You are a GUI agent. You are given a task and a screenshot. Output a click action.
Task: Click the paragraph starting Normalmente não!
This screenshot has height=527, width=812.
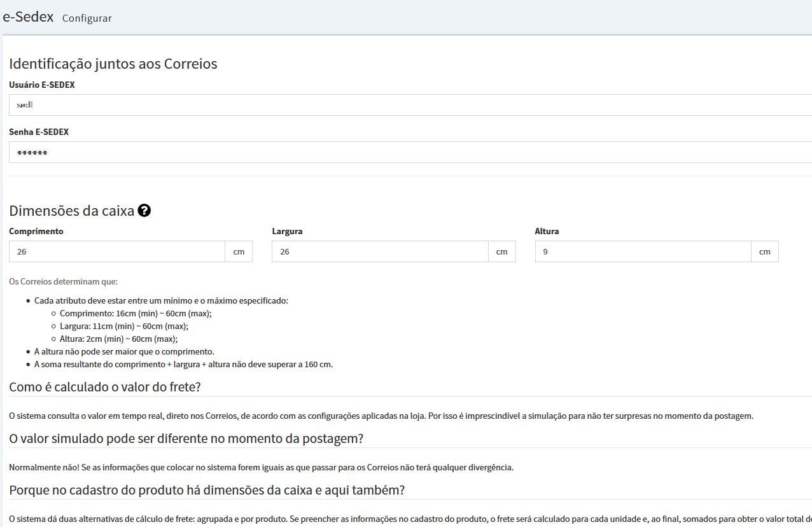tap(261, 467)
